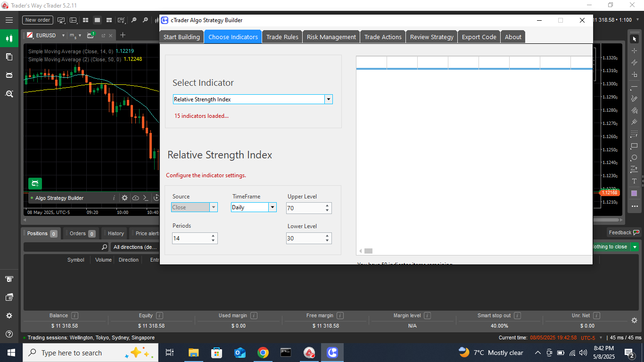
Task: Select the crosshair tool
Action: pyautogui.click(x=634, y=51)
